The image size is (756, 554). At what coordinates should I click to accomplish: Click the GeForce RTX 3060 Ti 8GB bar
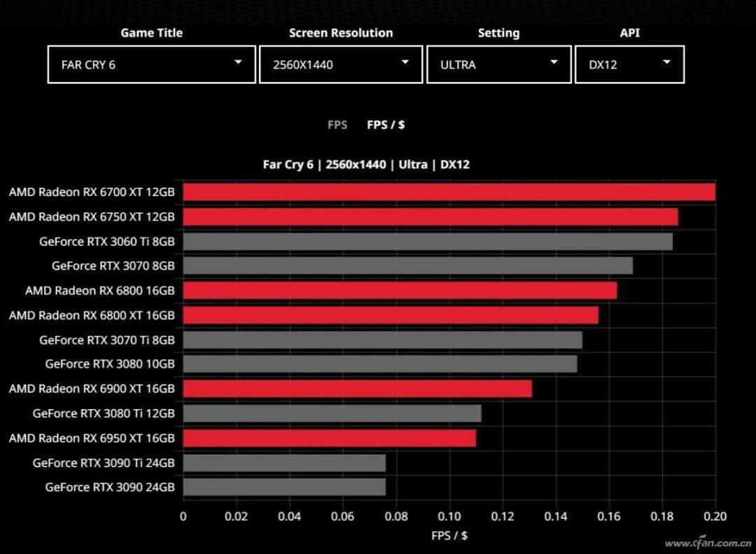coord(428,242)
